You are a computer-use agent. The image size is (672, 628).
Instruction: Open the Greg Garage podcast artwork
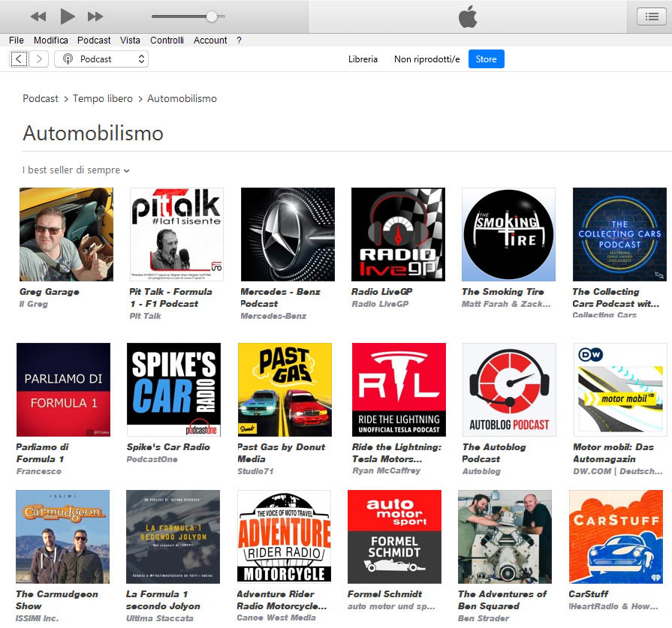[x=66, y=234]
